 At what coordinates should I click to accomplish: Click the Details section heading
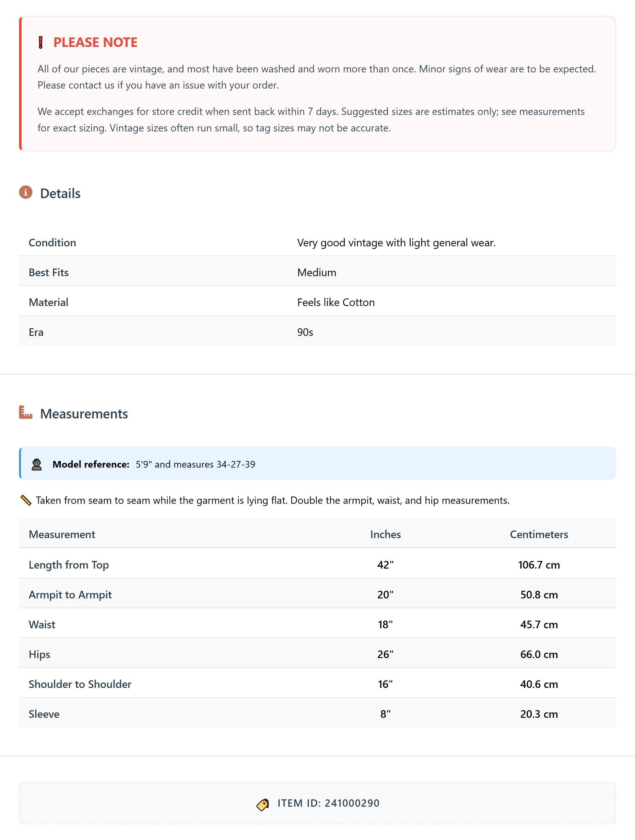[x=60, y=193]
